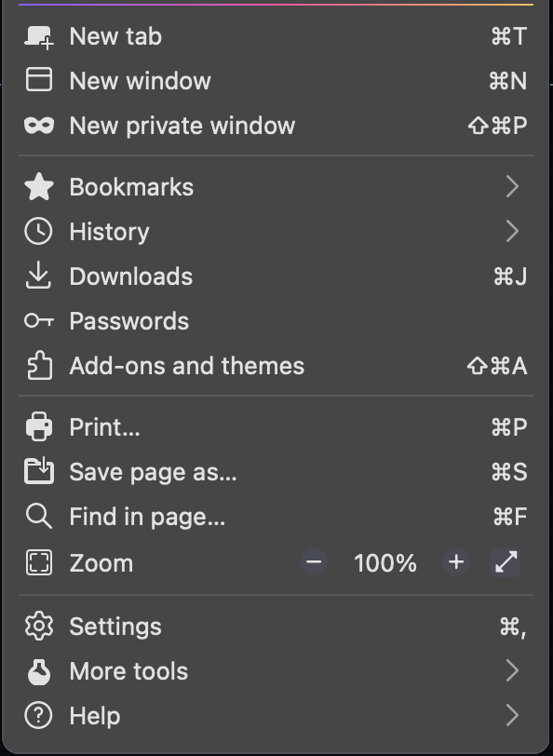553x756 pixels.
Task: Click the Downloads arrow icon
Action: [38, 276]
